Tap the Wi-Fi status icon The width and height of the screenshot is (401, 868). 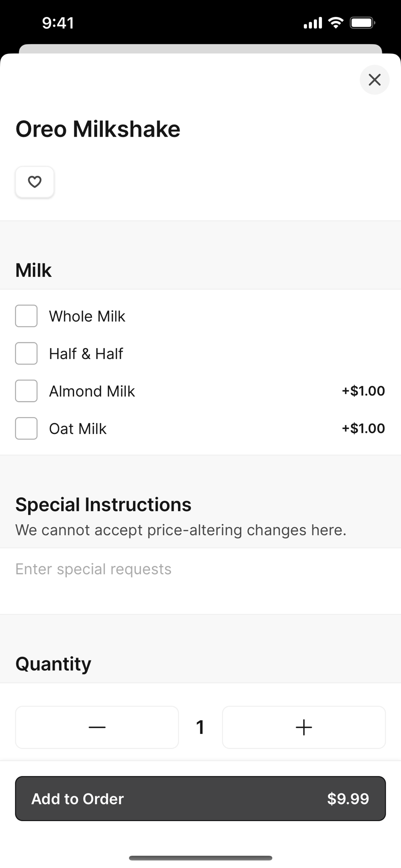coord(336,23)
